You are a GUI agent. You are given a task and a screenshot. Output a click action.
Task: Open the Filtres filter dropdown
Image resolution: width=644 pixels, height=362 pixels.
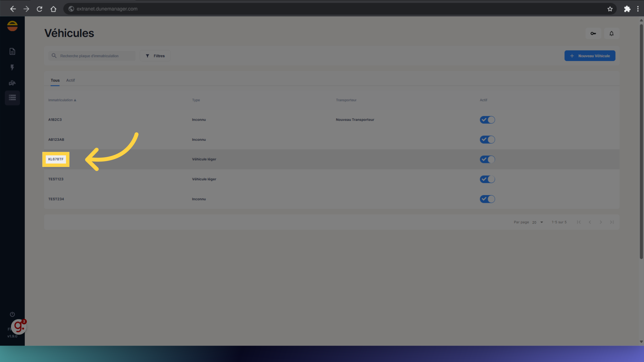click(155, 56)
